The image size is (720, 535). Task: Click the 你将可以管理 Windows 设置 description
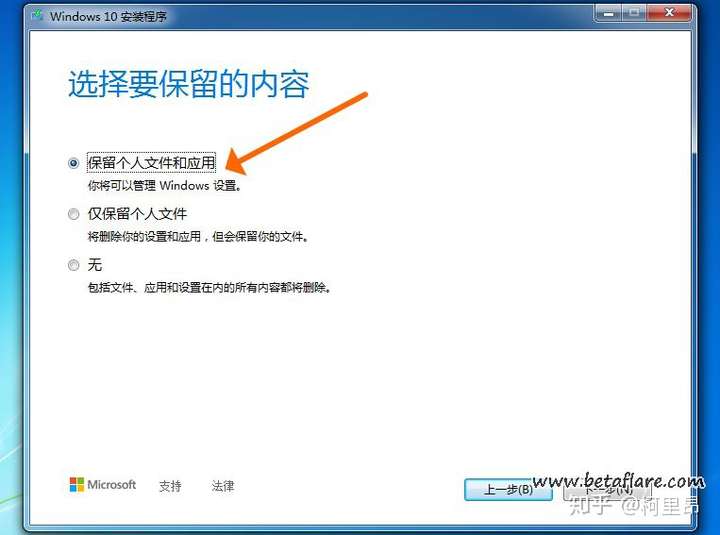tap(165, 186)
